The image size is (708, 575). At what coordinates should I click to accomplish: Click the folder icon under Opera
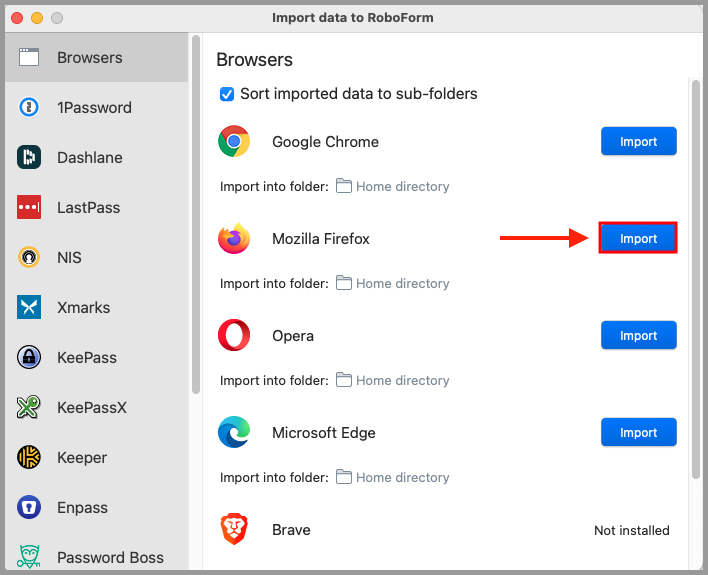344,380
